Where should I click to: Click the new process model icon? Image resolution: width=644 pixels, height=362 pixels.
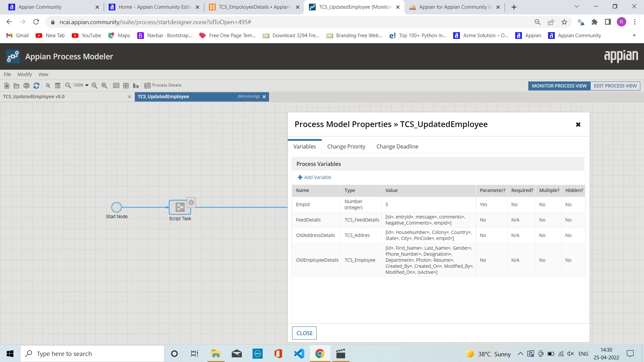7,85
